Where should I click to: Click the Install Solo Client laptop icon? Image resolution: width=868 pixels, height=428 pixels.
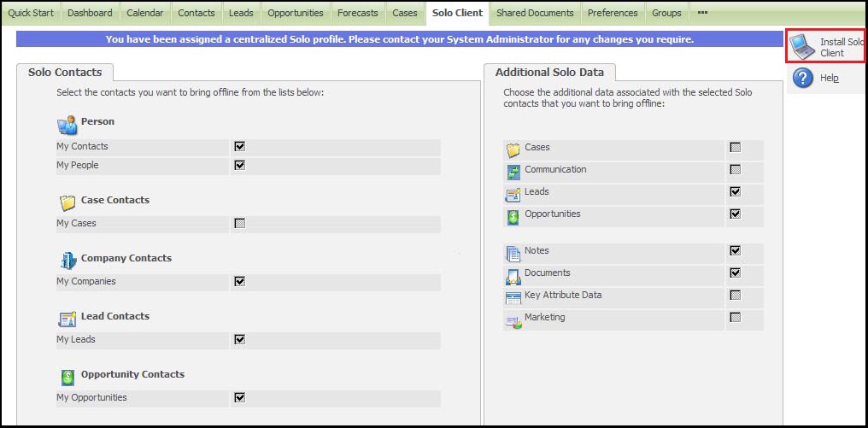pos(802,47)
